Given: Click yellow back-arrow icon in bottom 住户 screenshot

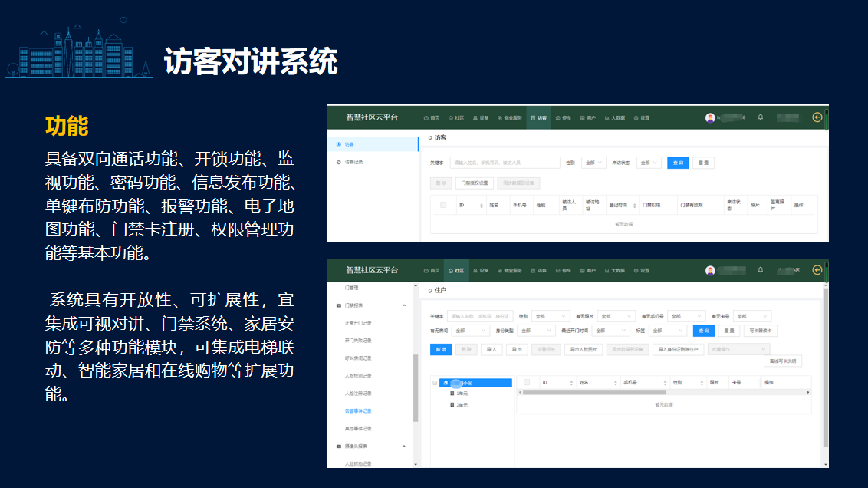Looking at the screenshot, I should click(x=817, y=270).
